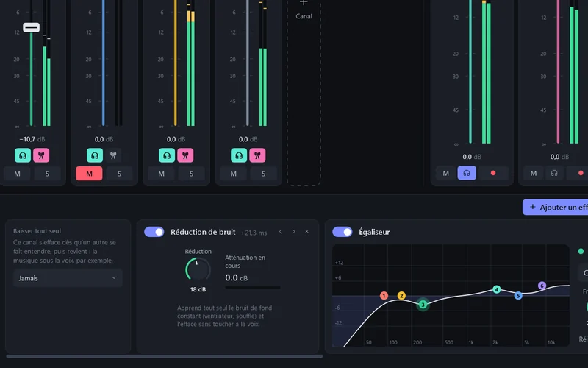Click the purple headphone button beside the red record dot

[x=467, y=173]
